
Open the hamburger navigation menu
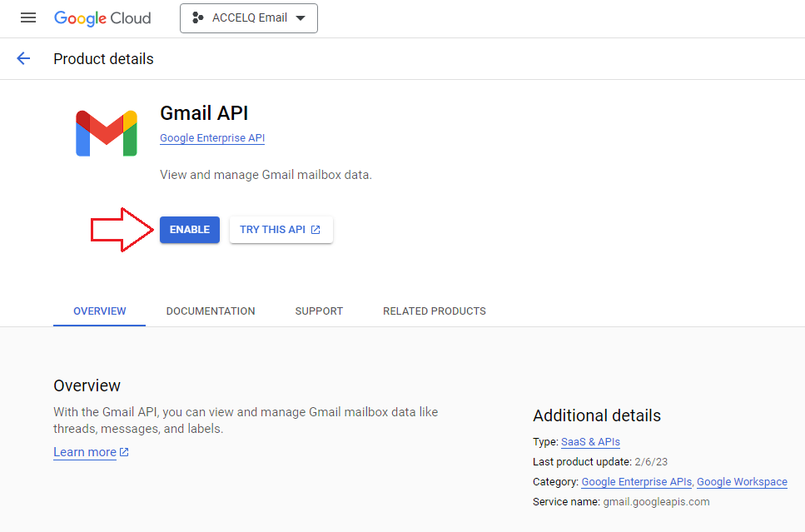pyautogui.click(x=28, y=18)
